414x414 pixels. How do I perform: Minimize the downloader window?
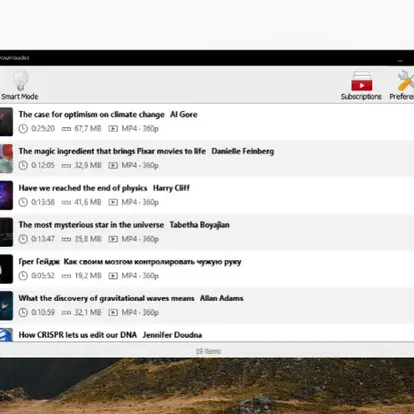coord(400,61)
